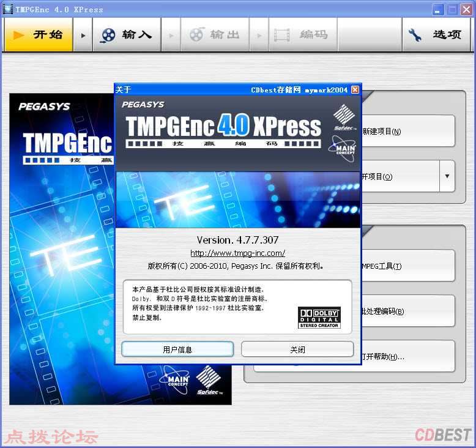The height and width of the screenshot is (448, 476).
Task: Click the film reel icon on 输出
Action: 197,34
